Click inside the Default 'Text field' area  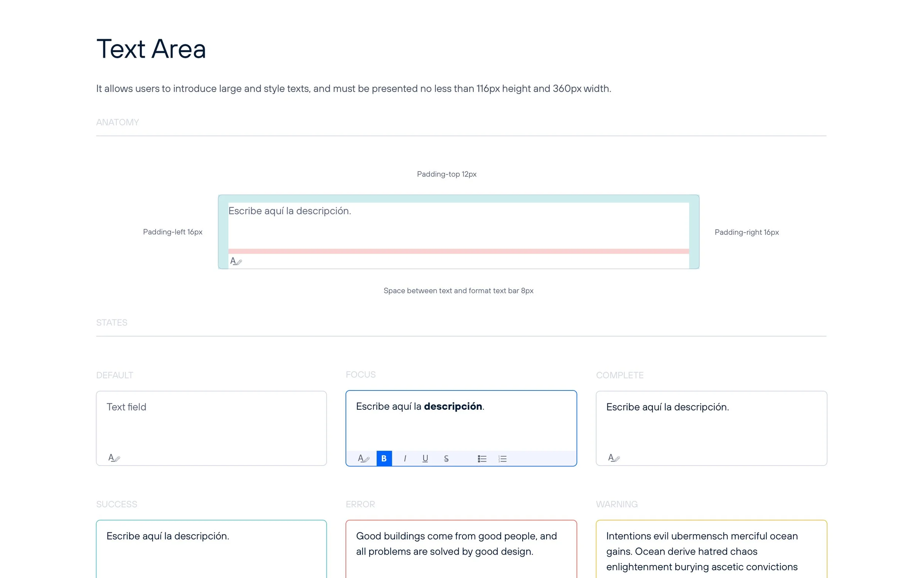(211, 424)
